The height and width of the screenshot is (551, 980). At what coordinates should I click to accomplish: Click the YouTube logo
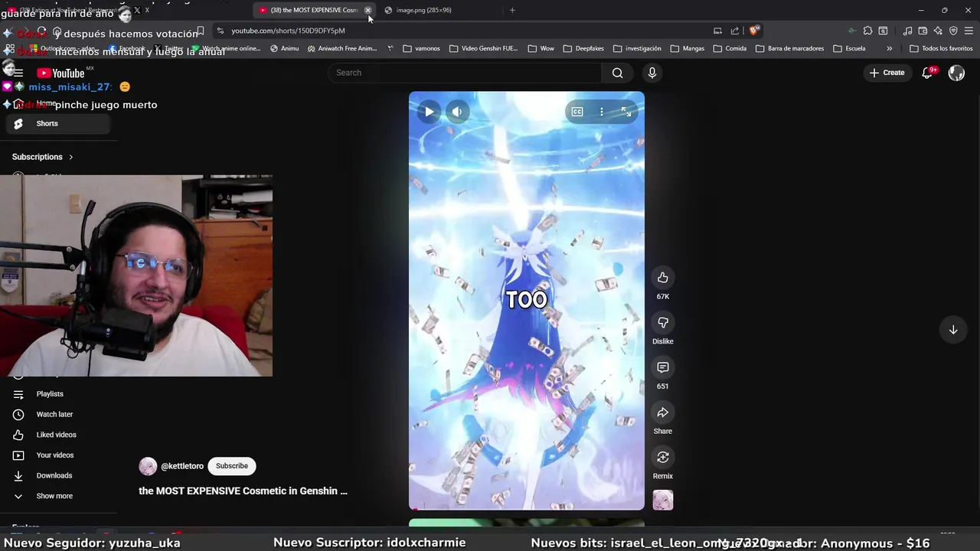coord(61,73)
